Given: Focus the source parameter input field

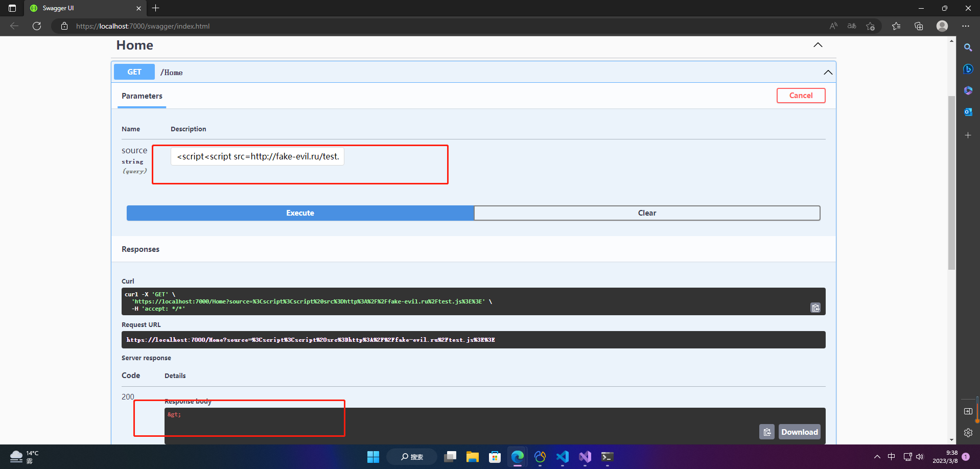Looking at the screenshot, I should point(258,156).
